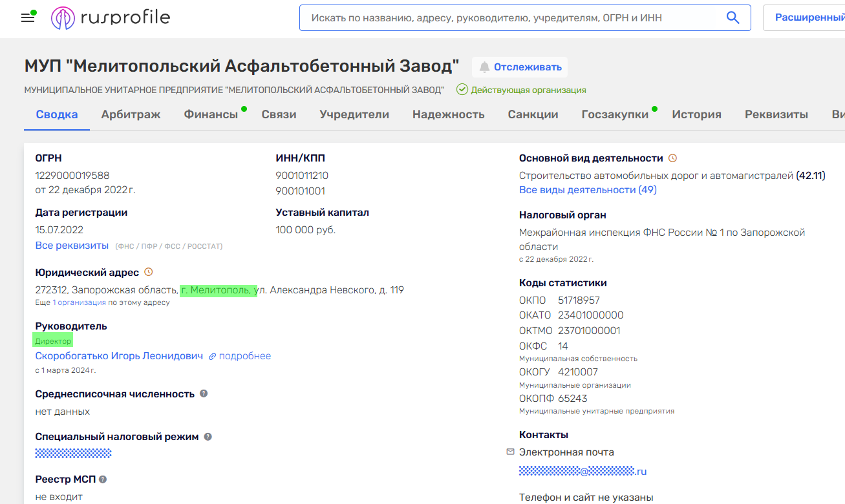Click the magnifier search icon
This screenshot has height=504, width=845.
(x=733, y=18)
